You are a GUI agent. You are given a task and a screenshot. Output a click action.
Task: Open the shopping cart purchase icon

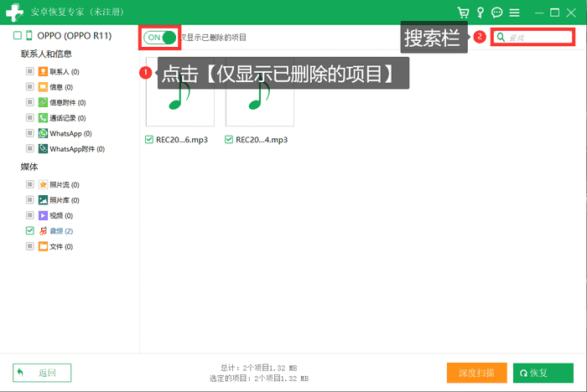[x=463, y=13]
